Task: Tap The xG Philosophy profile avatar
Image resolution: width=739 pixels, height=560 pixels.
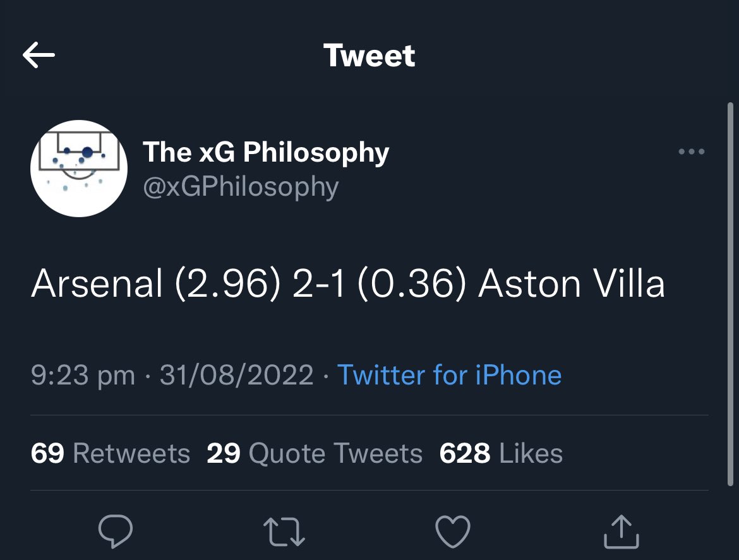Action: (x=79, y=169)
